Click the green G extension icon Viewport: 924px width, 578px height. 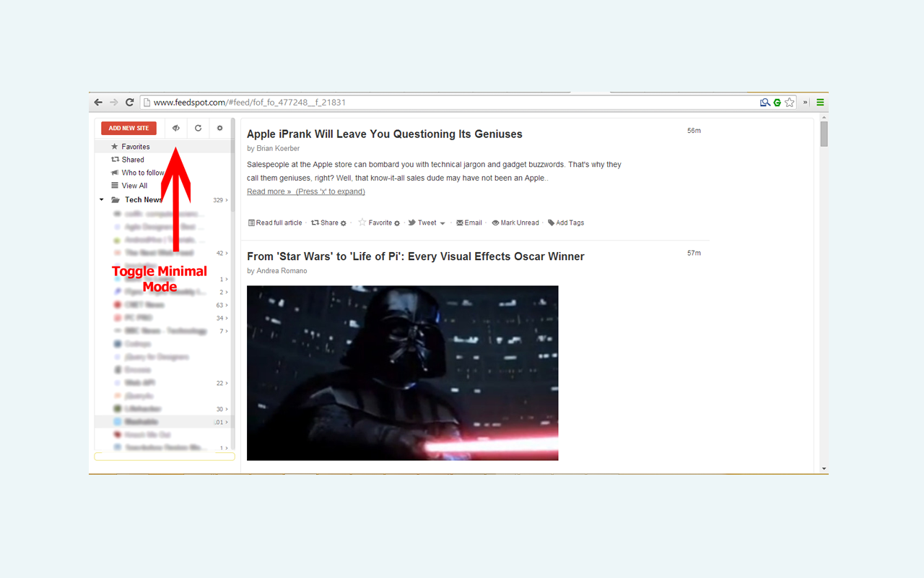777,103
